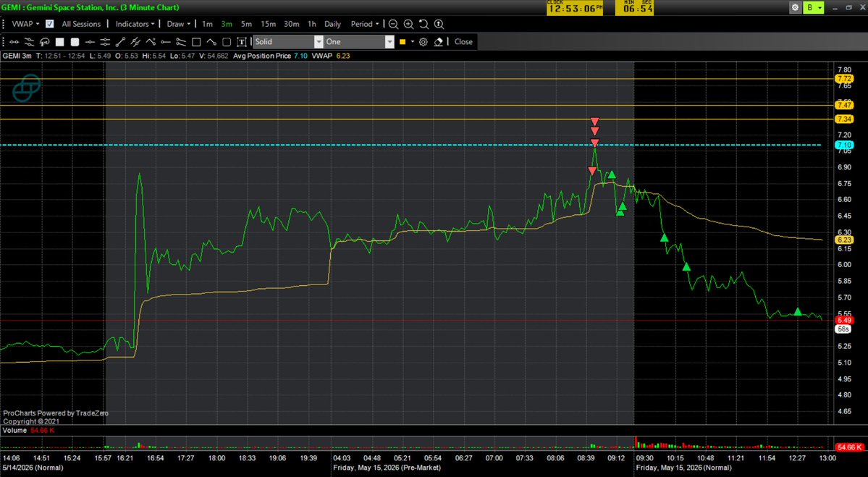This screenshot has width=868, height=477.
Task: Click the reset zoom magnifier icon
Action: [439, 25]
